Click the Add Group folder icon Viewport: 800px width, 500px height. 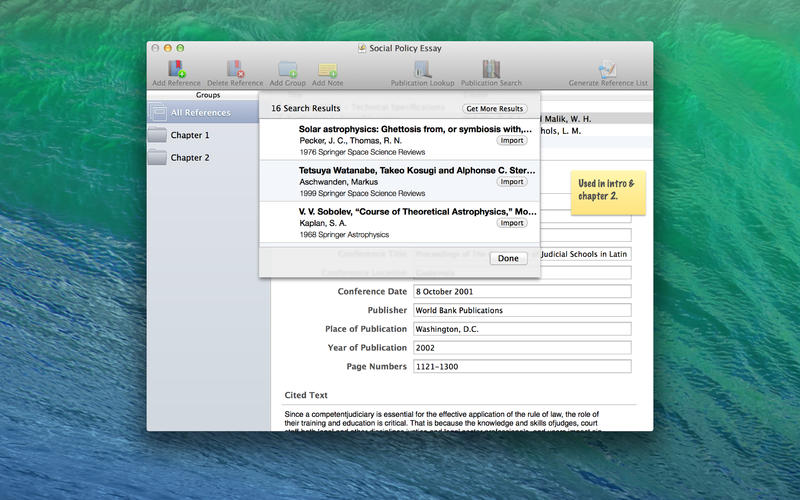[287, 69]
